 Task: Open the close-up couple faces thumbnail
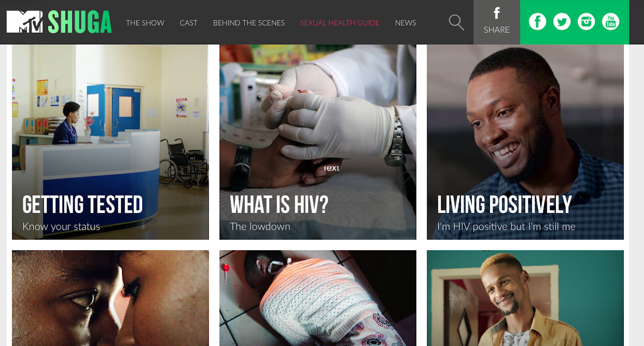click(x=110, y=298)
